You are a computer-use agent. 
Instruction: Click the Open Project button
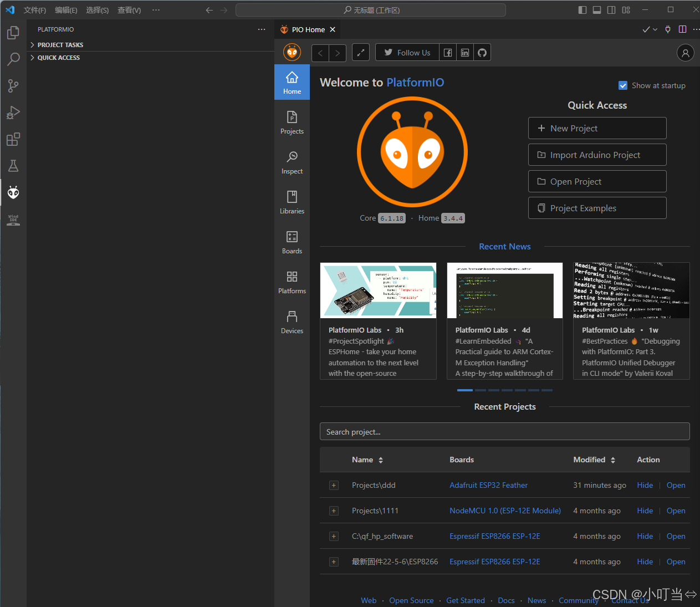[x=597, y=181]
